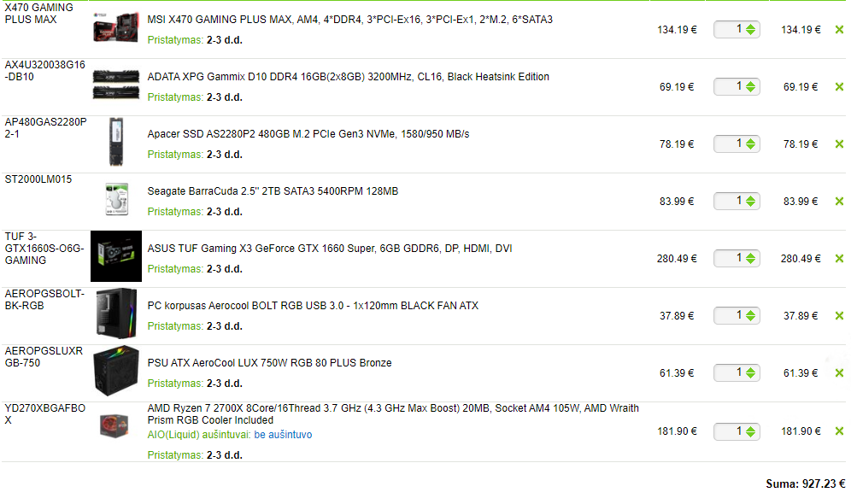Image resolution: width=851 pixels, height=504 pixels.
Task: Increase quantity of the Apacer SSD
Action: (x=750, y=141)
